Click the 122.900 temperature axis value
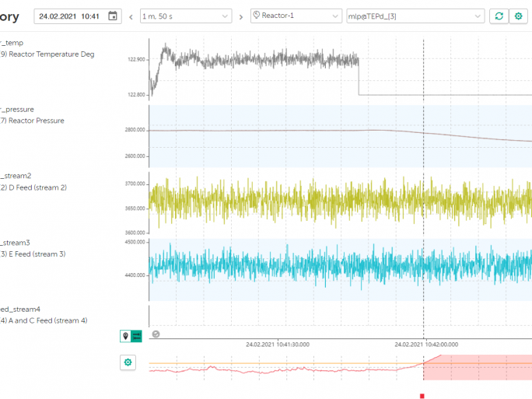The image size is (532, 399). 136,59
